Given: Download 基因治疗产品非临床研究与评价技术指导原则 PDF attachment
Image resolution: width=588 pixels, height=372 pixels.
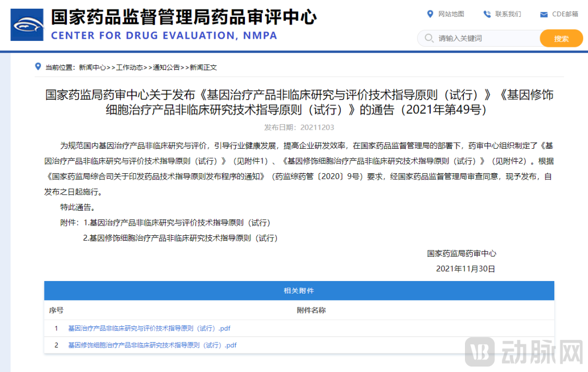Looking at the screenshot, I should point(148,328).
